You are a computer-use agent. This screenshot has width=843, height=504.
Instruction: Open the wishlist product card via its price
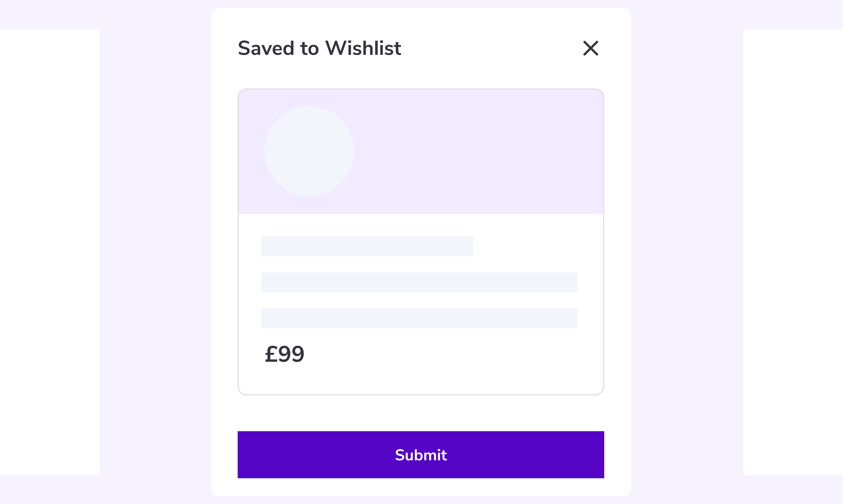point(285,354)
